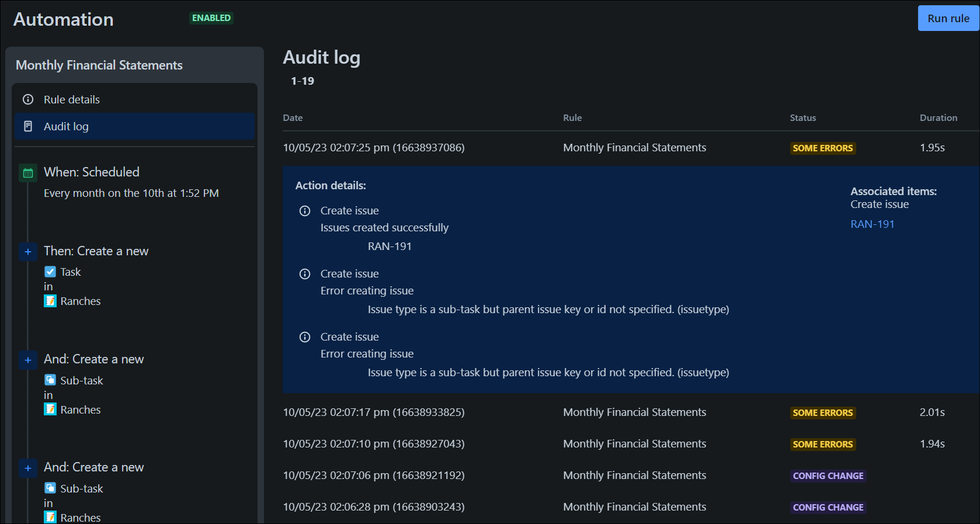Click info icon of second failed Create issue

pos(305,337)
